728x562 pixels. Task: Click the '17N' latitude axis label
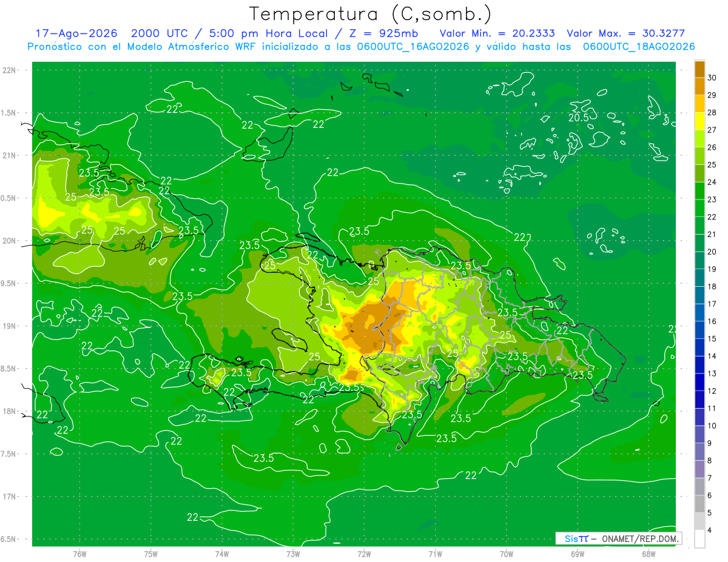[9, 497]
